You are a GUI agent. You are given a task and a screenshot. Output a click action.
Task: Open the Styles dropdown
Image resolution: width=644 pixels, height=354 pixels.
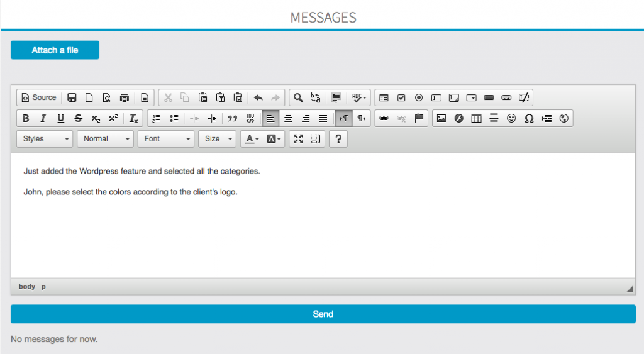(x=45, y=139)
